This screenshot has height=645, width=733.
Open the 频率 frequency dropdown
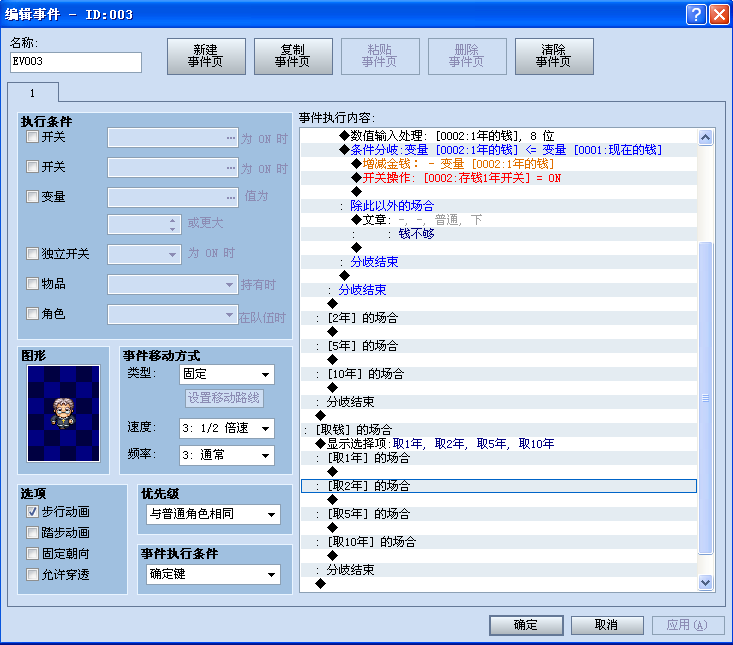pyautogui.click(x=227, y=455)
